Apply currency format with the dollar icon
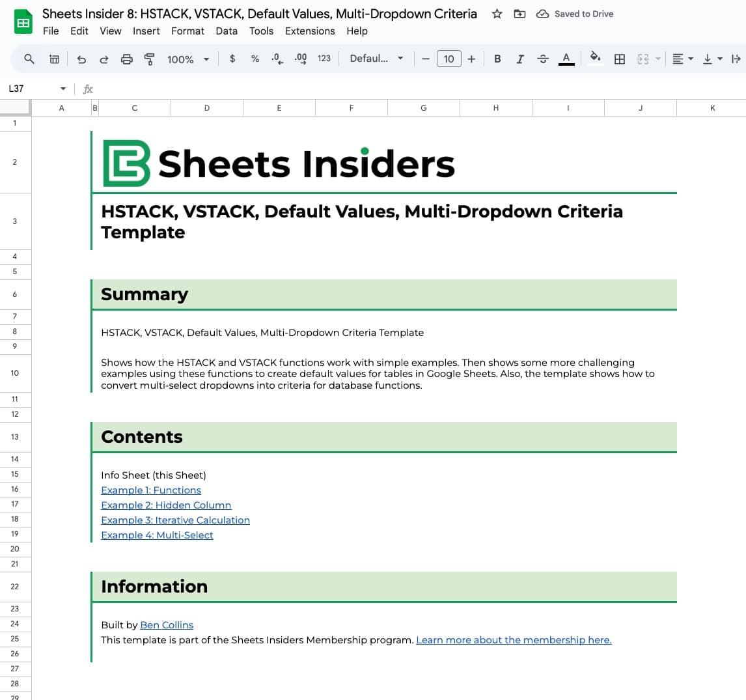 pyautogui.click(x=232, y=59)
